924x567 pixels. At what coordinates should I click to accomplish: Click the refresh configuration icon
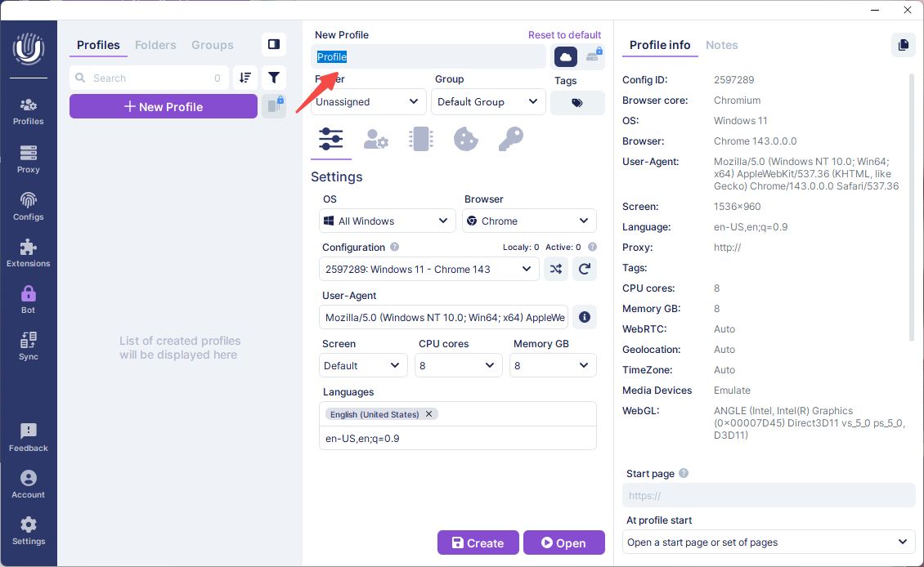[x=585, y=269]
